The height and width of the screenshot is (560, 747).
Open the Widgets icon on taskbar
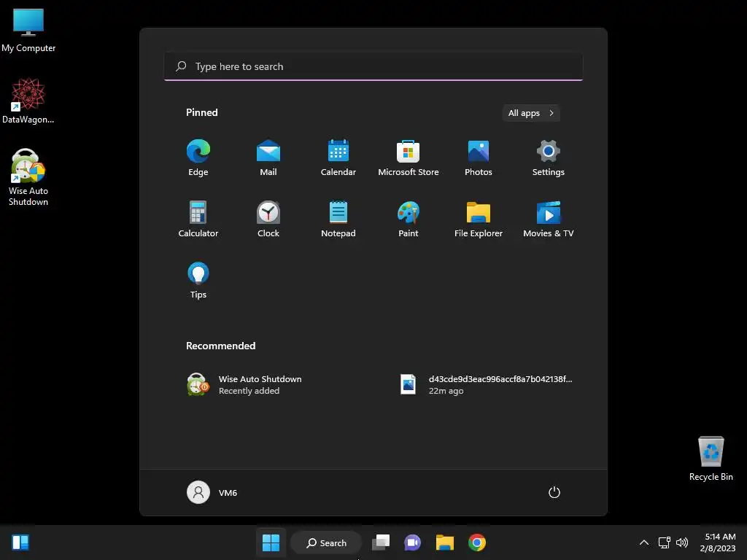click(20, 542)
